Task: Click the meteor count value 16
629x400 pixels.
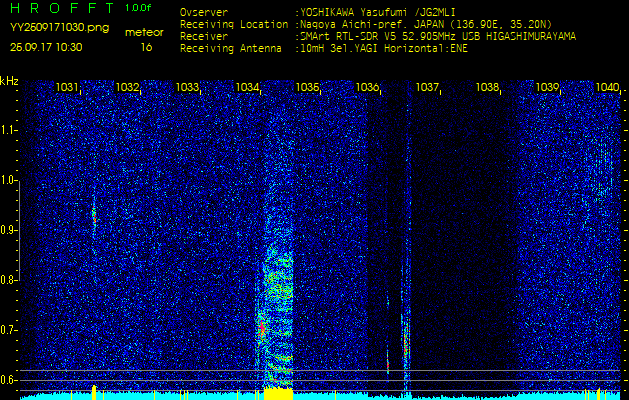Action: click(x=146, y=47)
